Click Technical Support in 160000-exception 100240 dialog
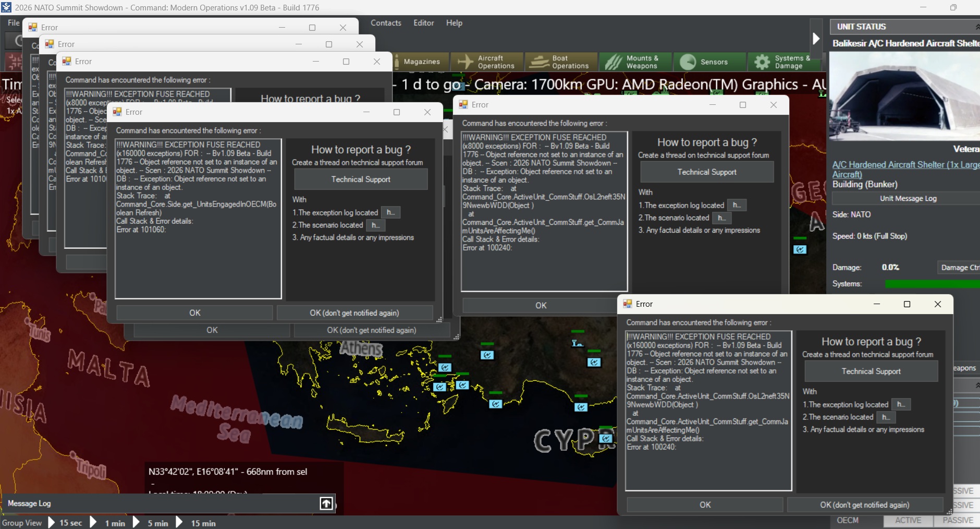Viewport: 980px width, 529px height. click(x=871, y=371)
